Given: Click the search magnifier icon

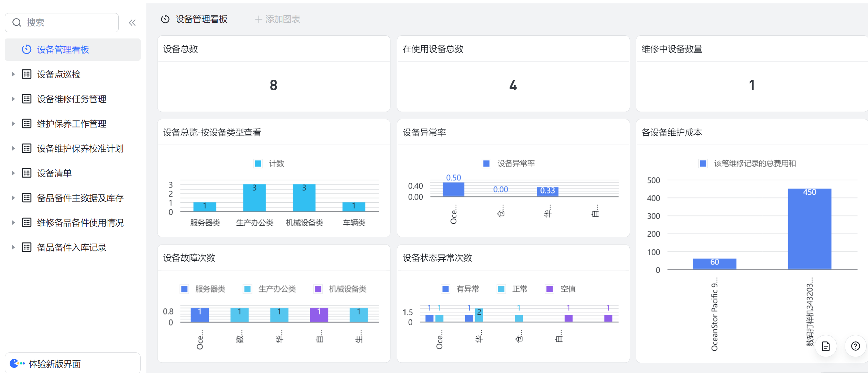Looking at the screenshot, I should (17, 23).
